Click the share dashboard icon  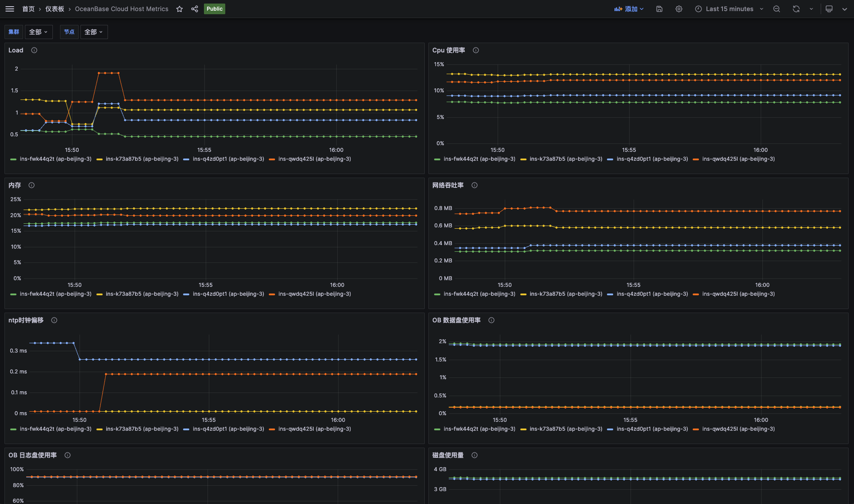tap(195, 9)
